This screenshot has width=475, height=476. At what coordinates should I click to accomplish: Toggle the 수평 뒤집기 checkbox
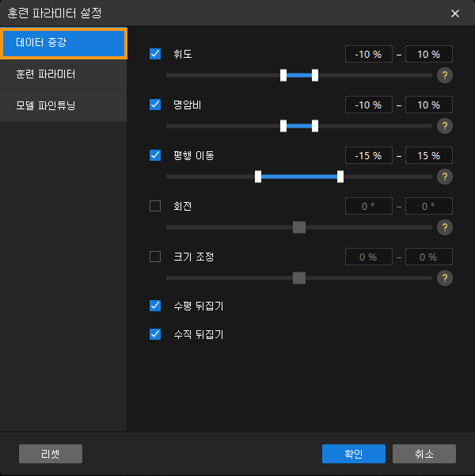[155, 305]
